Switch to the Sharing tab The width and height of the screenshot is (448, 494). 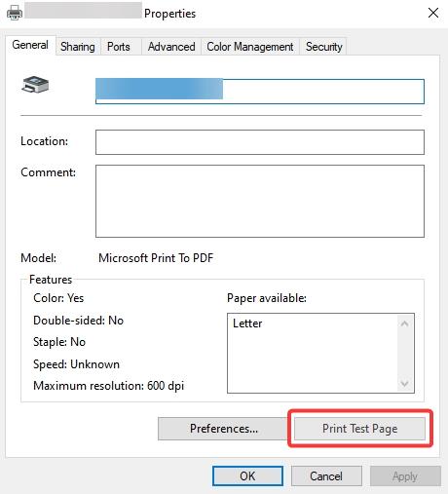(x=78, y=47)
